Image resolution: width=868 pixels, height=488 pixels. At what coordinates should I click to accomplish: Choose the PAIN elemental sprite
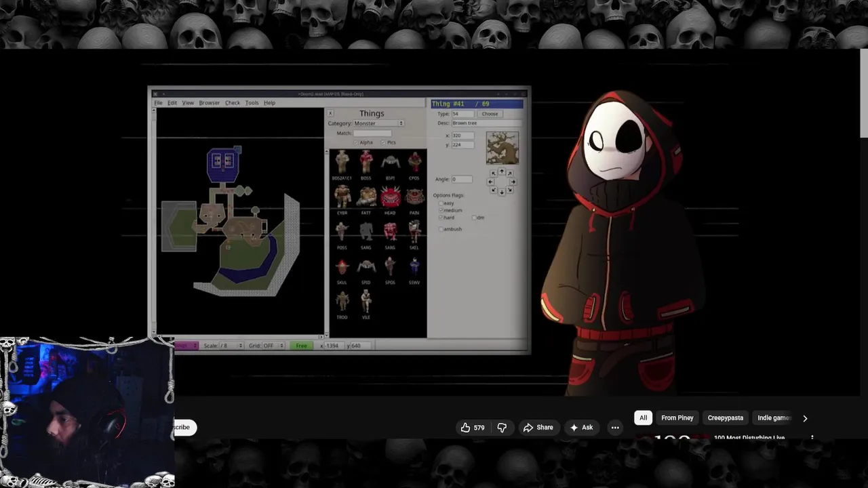pos(414,197)
